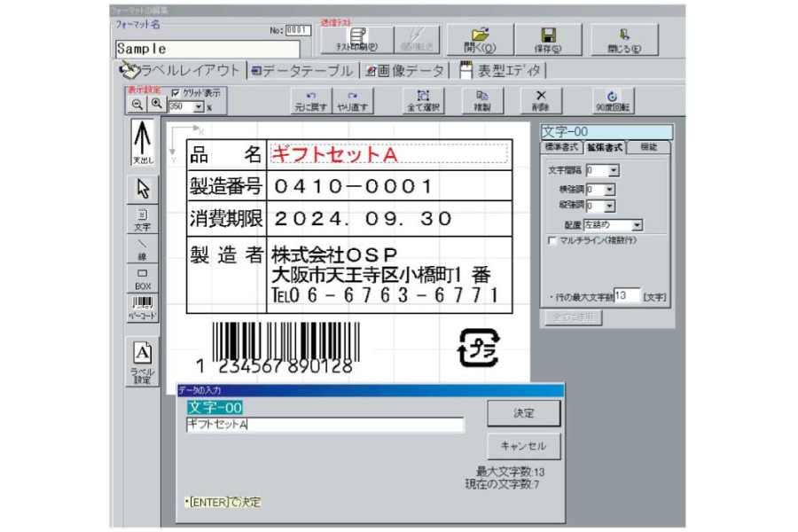Save the format with 保存 button

coord(548,40)
